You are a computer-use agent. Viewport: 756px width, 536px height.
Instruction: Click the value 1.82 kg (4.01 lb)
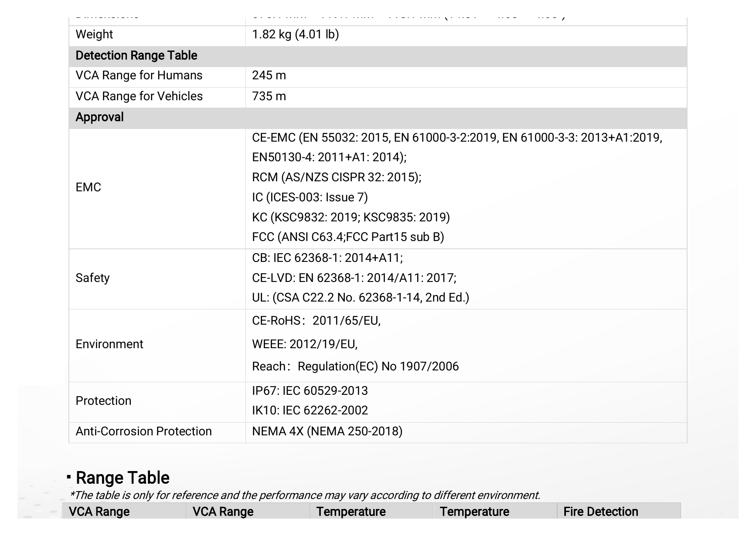295,34
